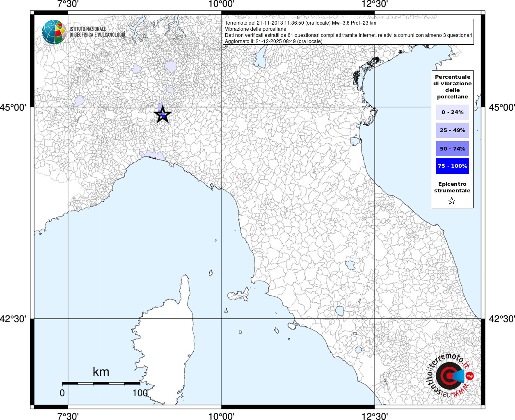Viewport: 515px width, 420px height.
Task: Click the 'km' scale bar label
Action: pyautogui.click(x=101, y=372)
